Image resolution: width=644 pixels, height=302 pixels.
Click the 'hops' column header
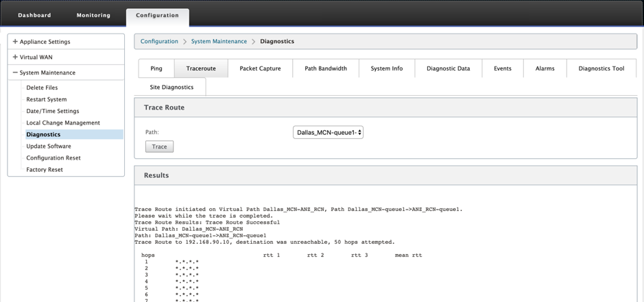click(x=148, y=255)
